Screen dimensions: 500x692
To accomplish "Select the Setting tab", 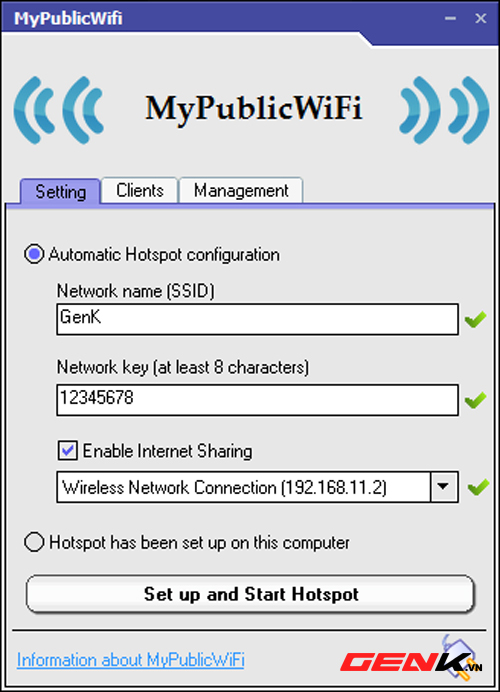I will 60,192.
